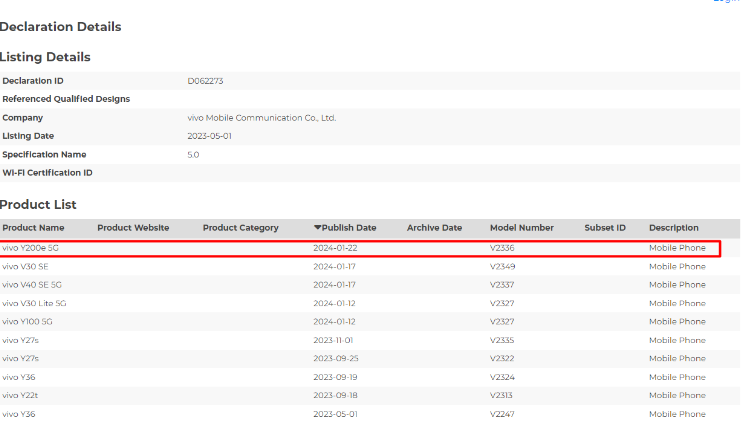This screenshot has width=746, height=437.
Task: Click model number V2247 in last row
Action: click(x=503, y=414)
